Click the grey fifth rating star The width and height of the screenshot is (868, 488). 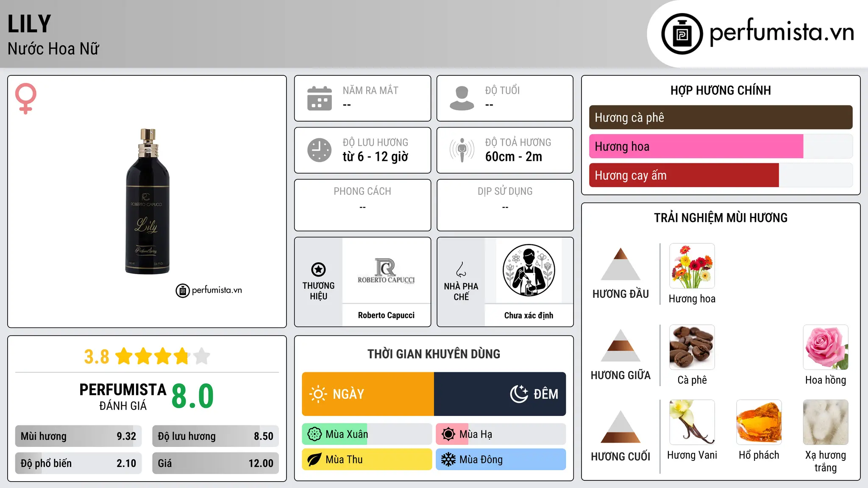pyautogui.click(x=202, y=356)
